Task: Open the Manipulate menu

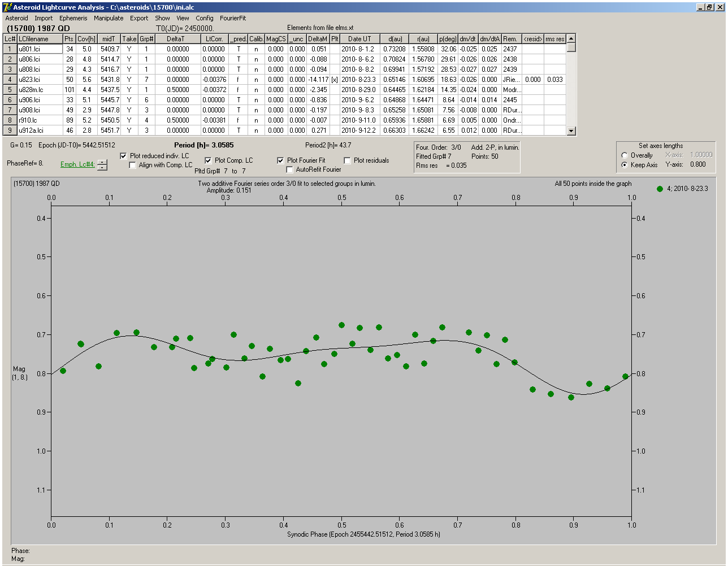Action: [109, 18]
